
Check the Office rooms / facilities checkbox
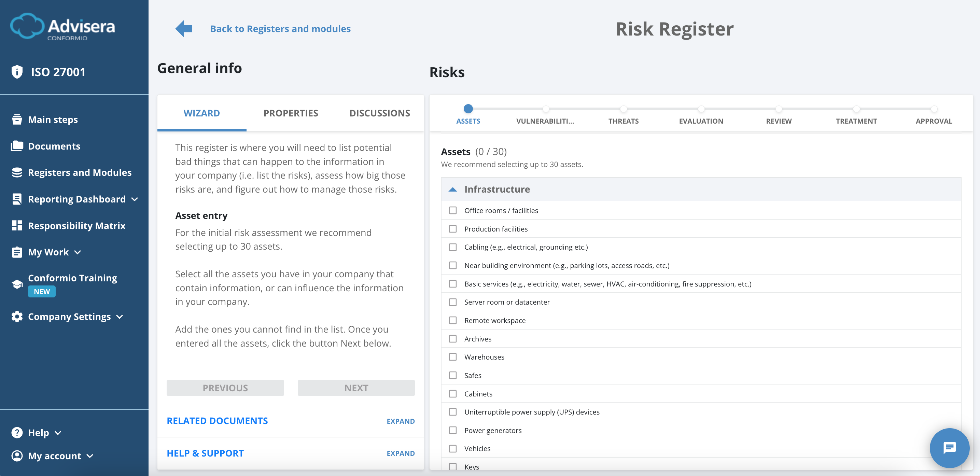pos(453,210)
